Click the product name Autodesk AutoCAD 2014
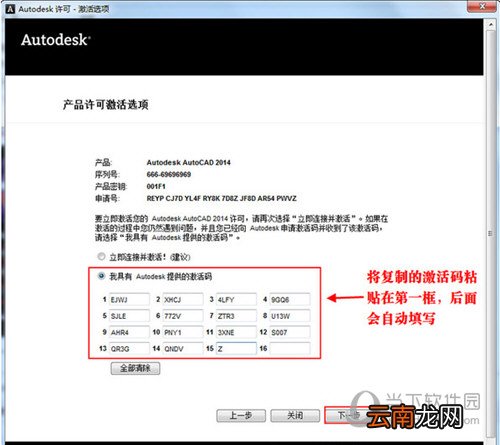Screen dimensions: 500x445 (x=188, y=162)
